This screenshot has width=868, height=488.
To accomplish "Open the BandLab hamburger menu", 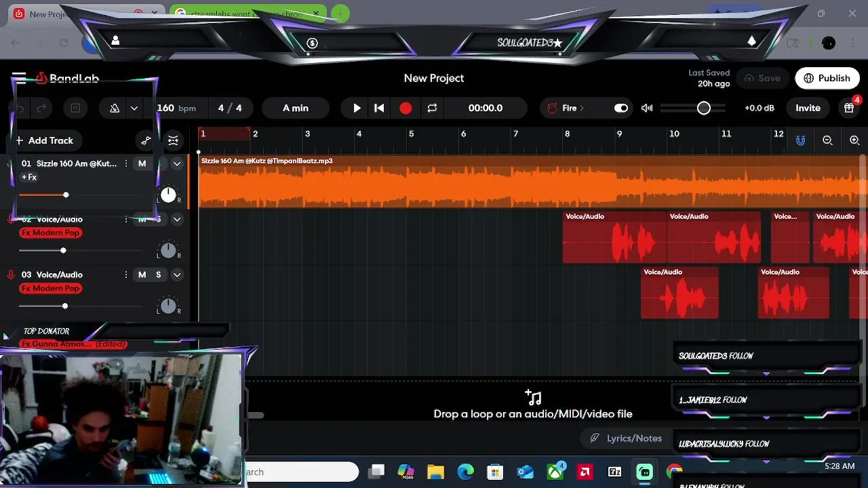I will coord(19,78).
